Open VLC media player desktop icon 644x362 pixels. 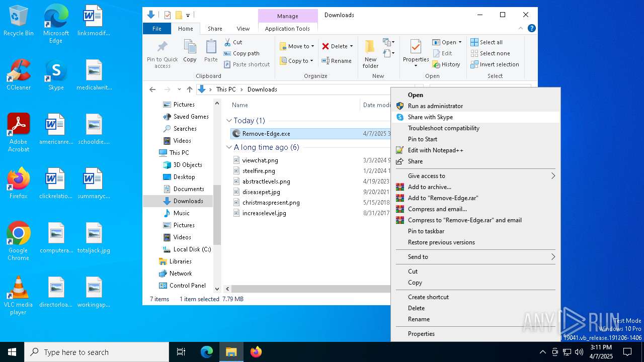coord(19,296)
